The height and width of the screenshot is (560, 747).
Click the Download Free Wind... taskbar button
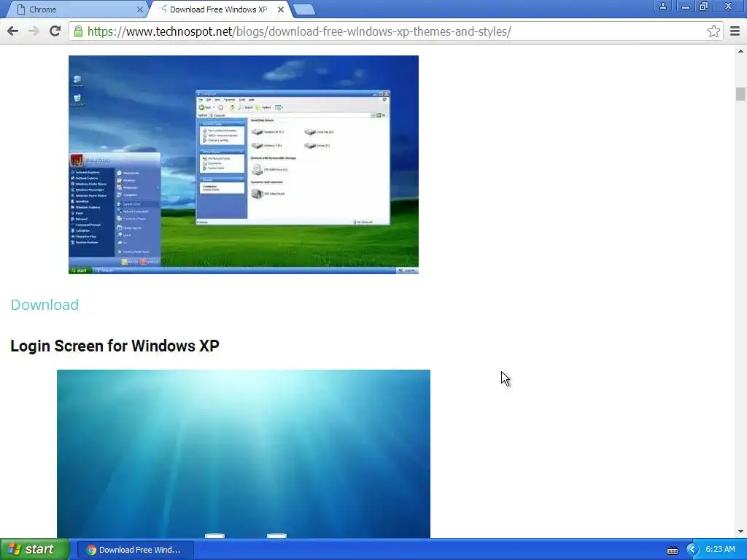pyautogui.click(x=135, y=550)
